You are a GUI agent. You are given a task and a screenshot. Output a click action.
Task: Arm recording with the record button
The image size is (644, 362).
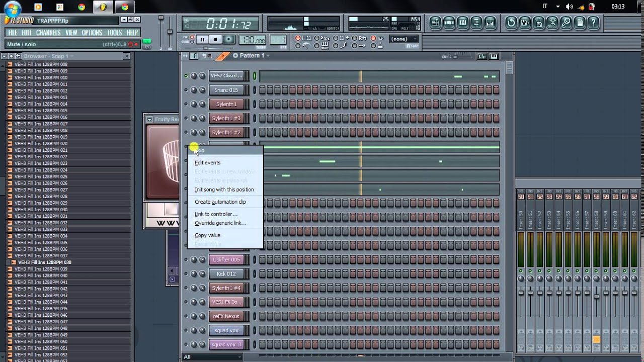229,39
